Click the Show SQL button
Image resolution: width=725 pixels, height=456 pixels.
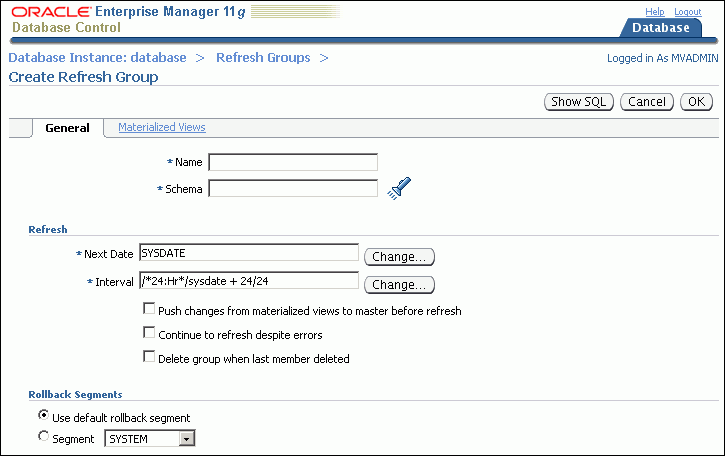[x=579, y=102]
